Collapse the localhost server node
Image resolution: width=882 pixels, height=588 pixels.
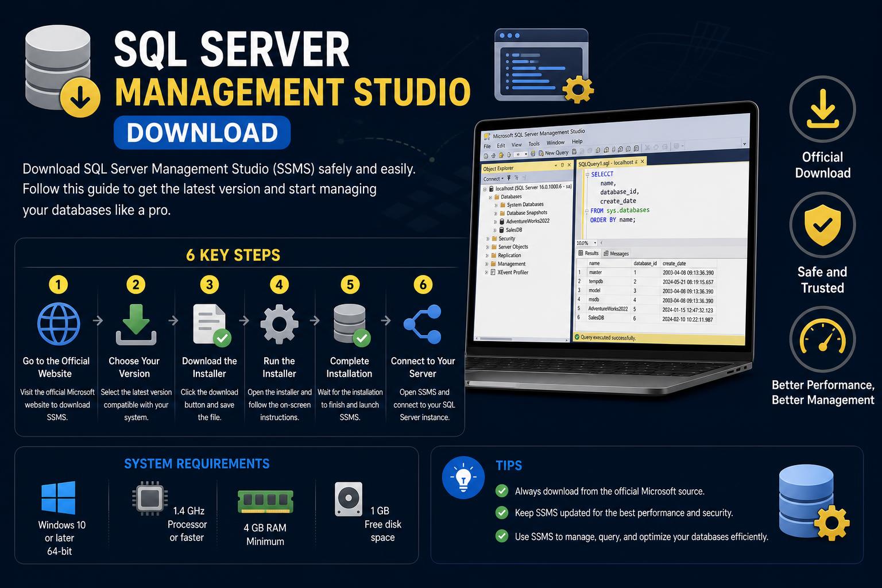pyautogui.click(x=485, y=189)
